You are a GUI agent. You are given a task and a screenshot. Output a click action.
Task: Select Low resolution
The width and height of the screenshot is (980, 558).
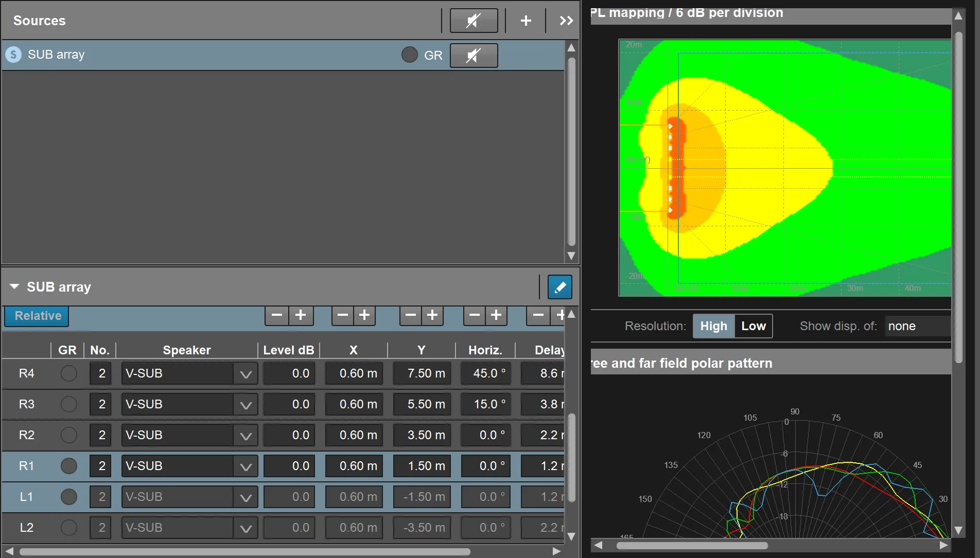point(754,326)
